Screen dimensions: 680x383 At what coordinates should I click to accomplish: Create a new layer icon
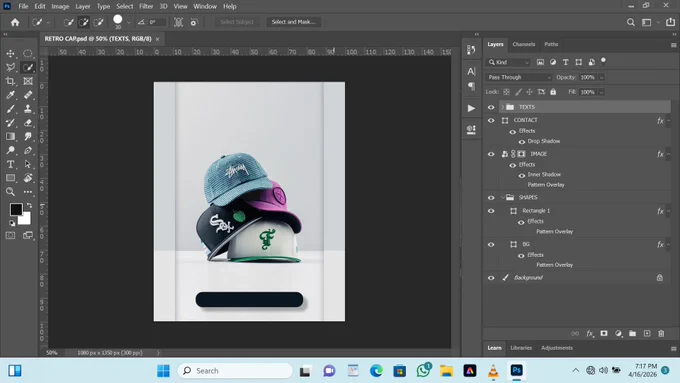647,334
